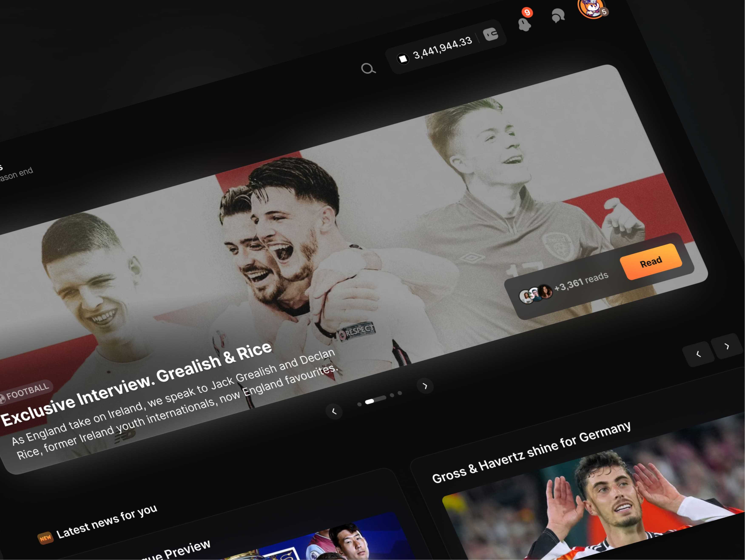Click the square currency icon before balance
Screen dimensions: 745x560
click(x=403, y=59)
